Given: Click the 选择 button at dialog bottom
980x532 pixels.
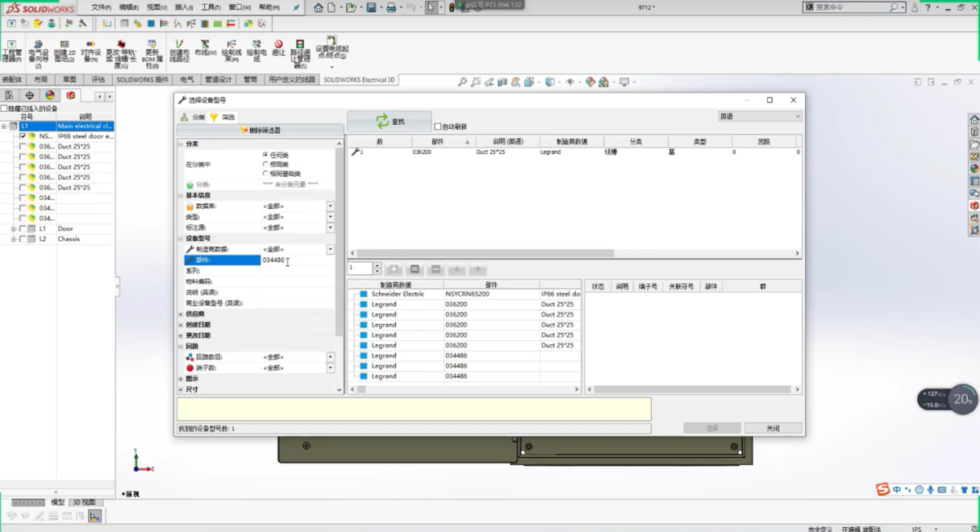Looking at the screenshot, I should [712, 428].
